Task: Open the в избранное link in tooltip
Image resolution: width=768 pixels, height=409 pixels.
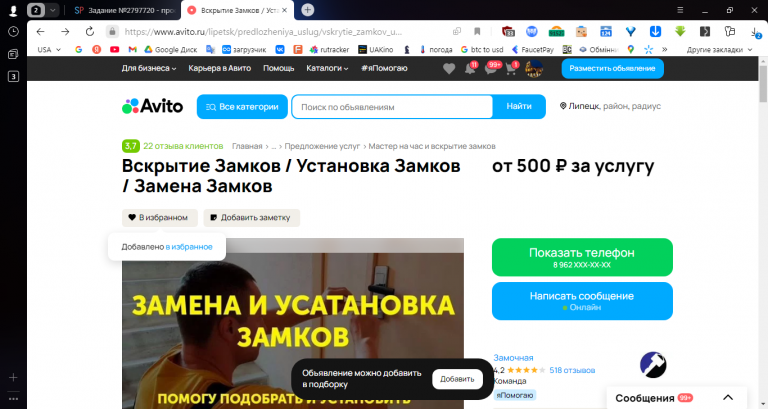Action: click(x=189, y=247)
